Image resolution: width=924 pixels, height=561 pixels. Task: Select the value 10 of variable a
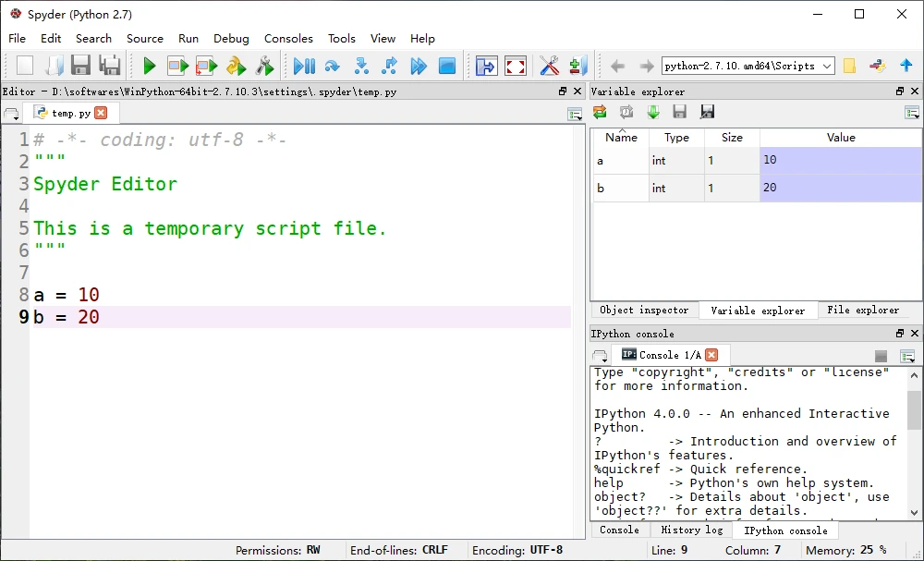pos(841,160)
